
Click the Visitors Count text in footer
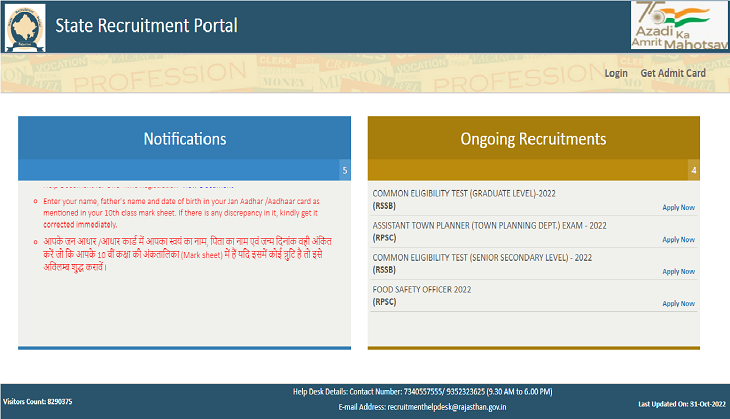tap(38, 401)
